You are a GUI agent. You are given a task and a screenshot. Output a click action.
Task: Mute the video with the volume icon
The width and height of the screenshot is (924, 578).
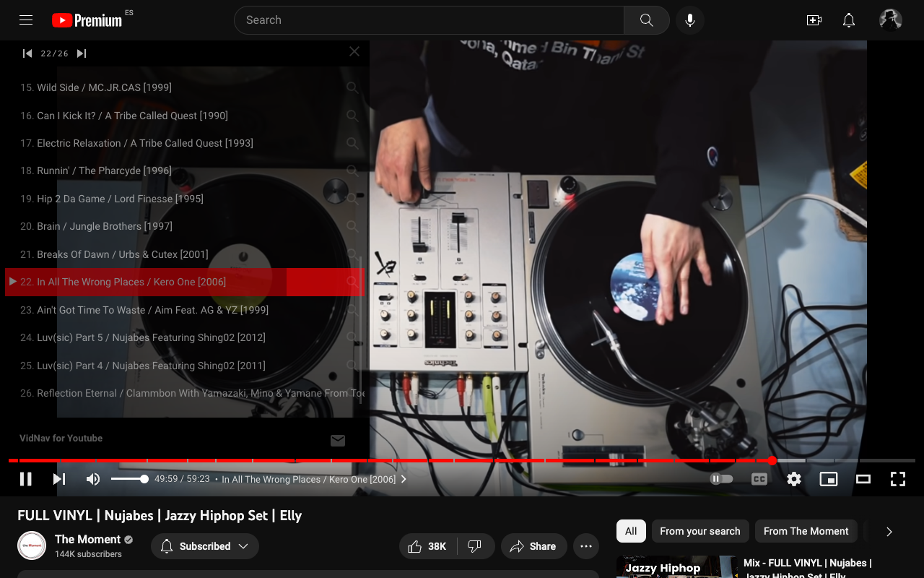tap(93, 478)
